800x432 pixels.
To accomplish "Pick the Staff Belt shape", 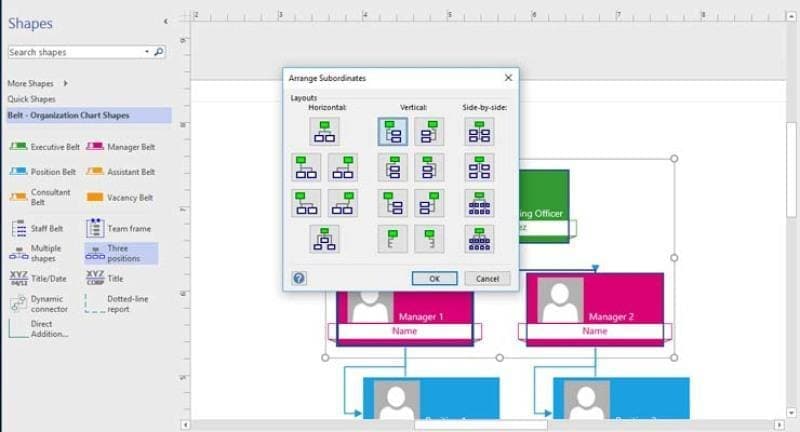I will click(37, 228).
